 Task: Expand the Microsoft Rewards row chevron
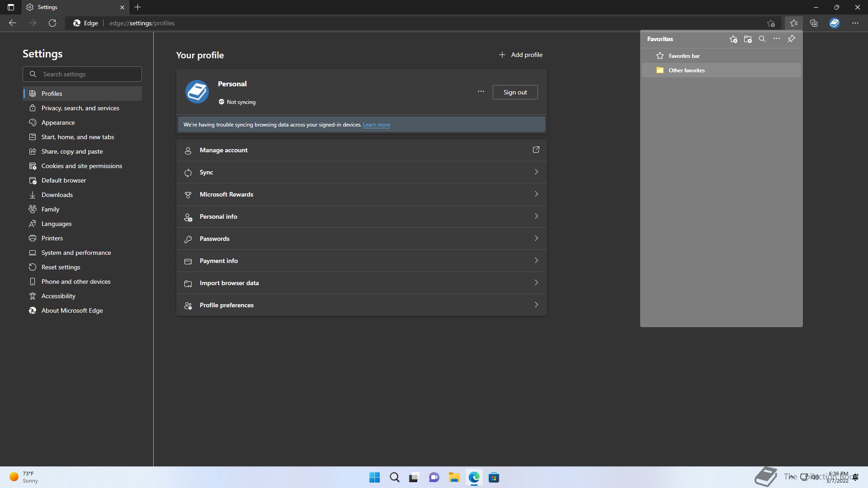[x=536, y=194]
